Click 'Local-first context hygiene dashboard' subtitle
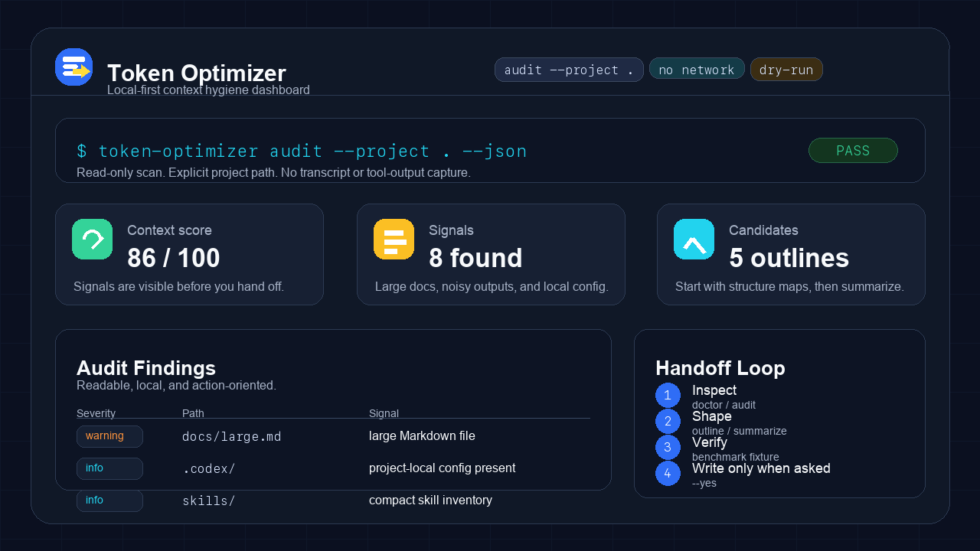 click(208, 90)
